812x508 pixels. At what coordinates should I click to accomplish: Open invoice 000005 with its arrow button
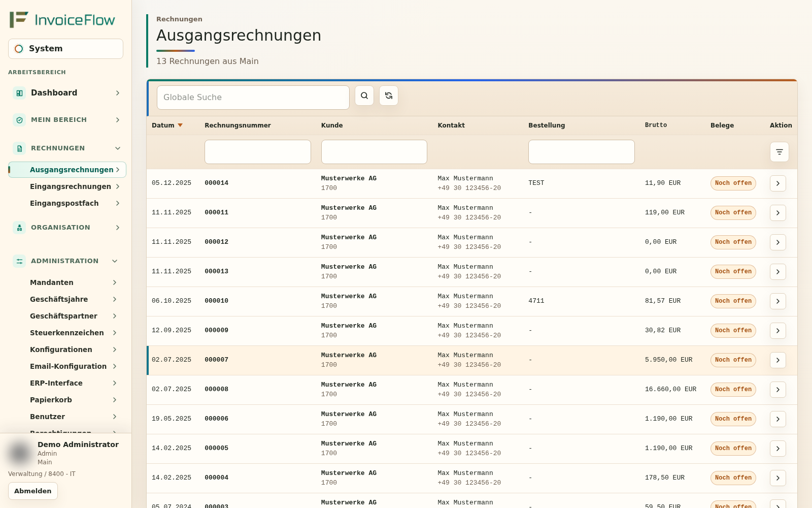[778, 449]
